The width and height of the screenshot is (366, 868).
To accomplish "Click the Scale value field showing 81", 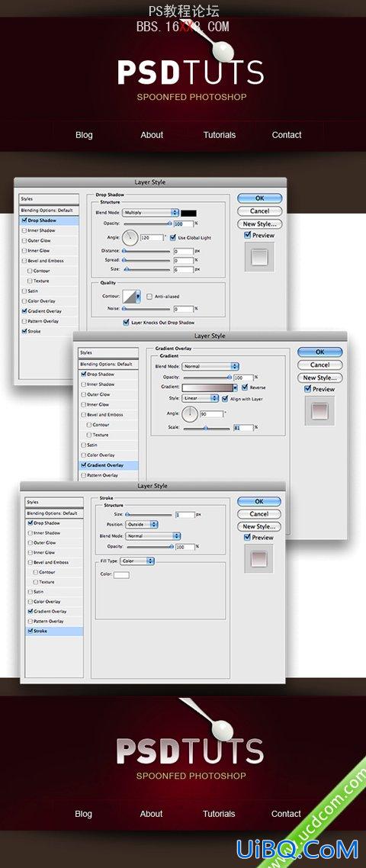I will point(243,427).
